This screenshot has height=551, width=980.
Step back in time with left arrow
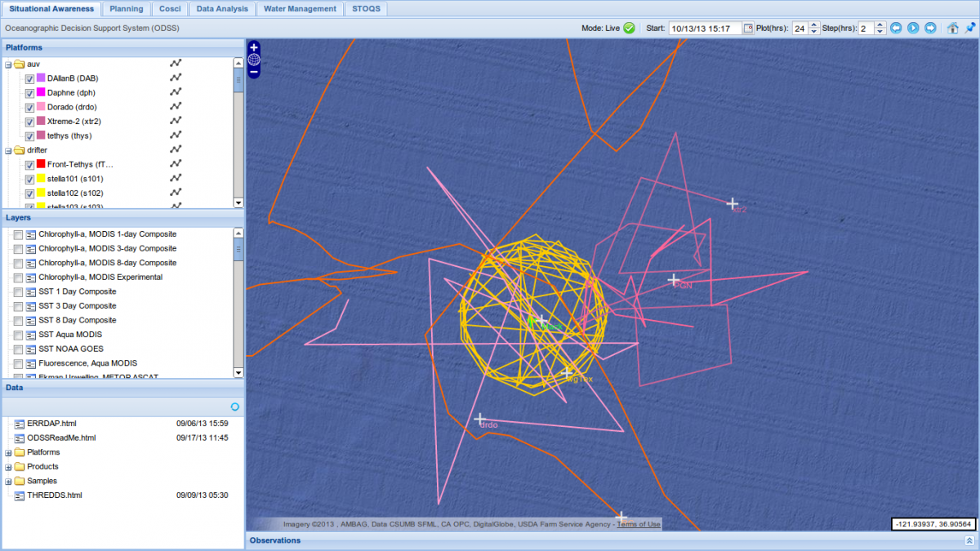click(896, 29)
